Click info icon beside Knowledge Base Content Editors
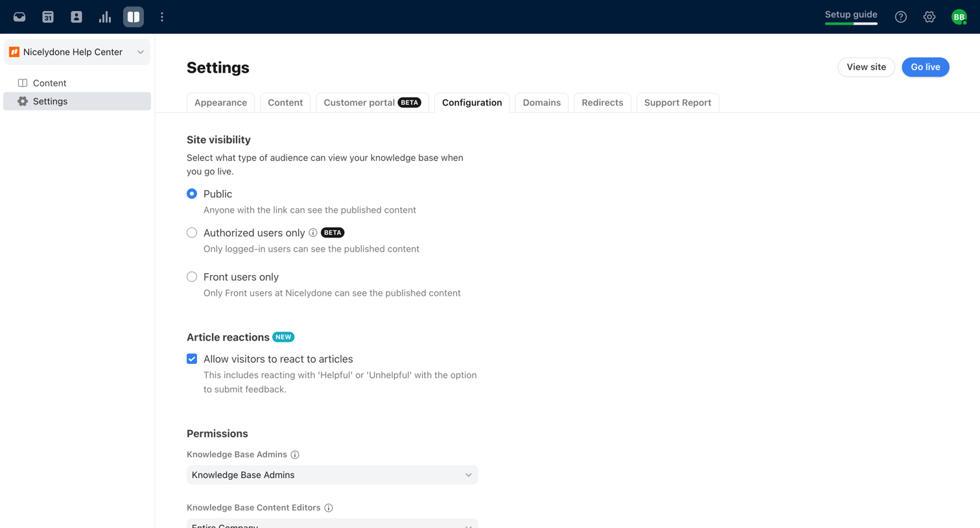Image resolution: width=980 pixels, height=528 pixels. 329,508
